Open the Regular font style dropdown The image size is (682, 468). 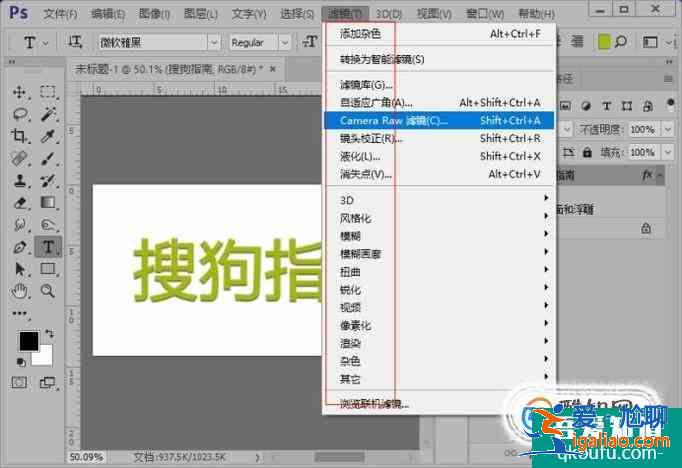(x=284, y=42)
